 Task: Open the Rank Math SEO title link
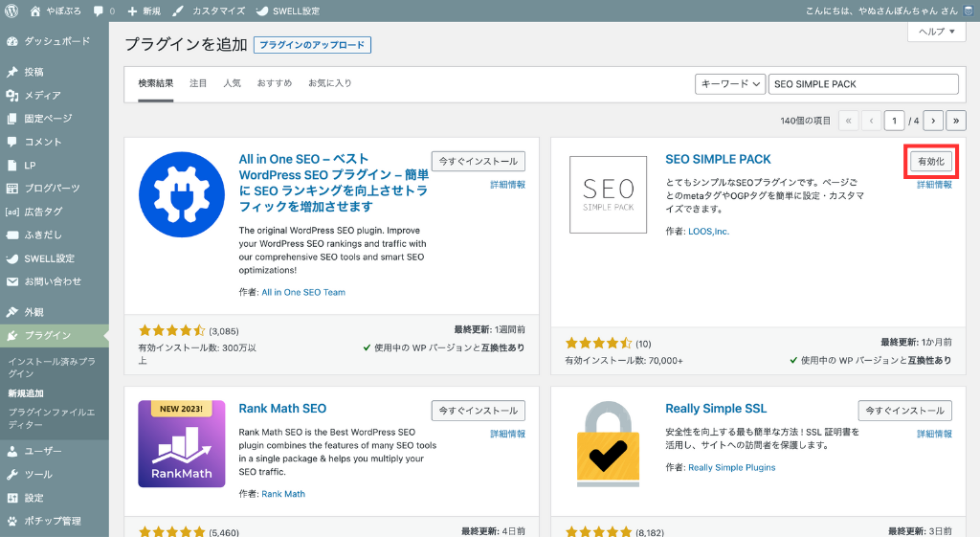(x=282, y=409)
